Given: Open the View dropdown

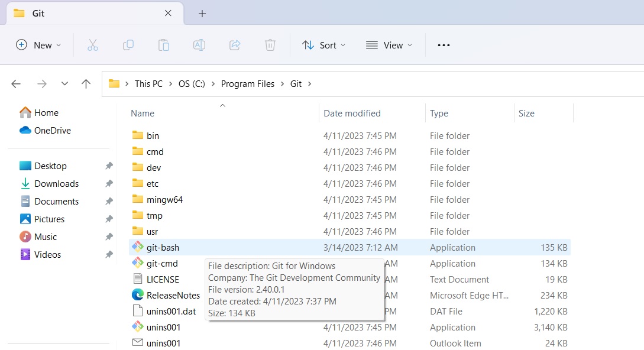Looking at the screenshot, I should coord(389,45).
